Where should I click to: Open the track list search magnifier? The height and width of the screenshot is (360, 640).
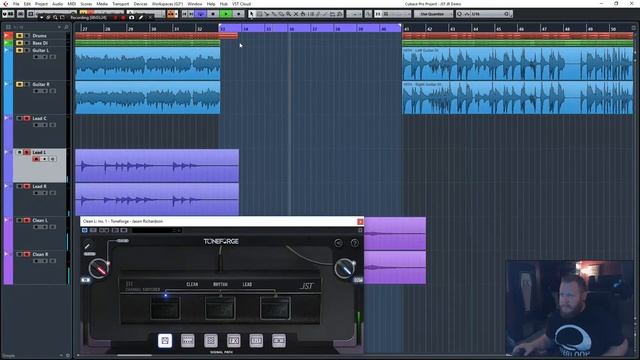pos(67,27)
